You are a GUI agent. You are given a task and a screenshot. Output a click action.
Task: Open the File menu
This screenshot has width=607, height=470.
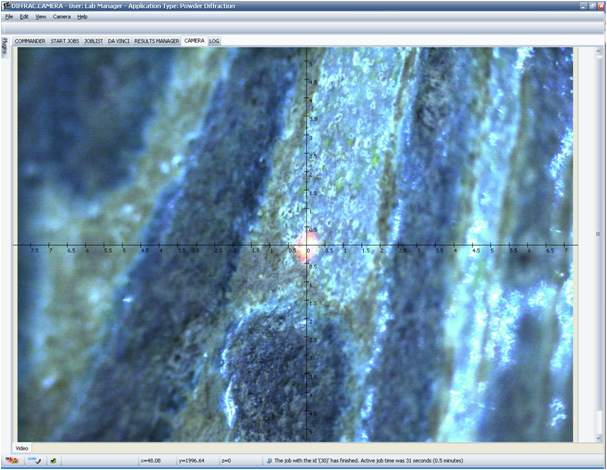point(9,17)
